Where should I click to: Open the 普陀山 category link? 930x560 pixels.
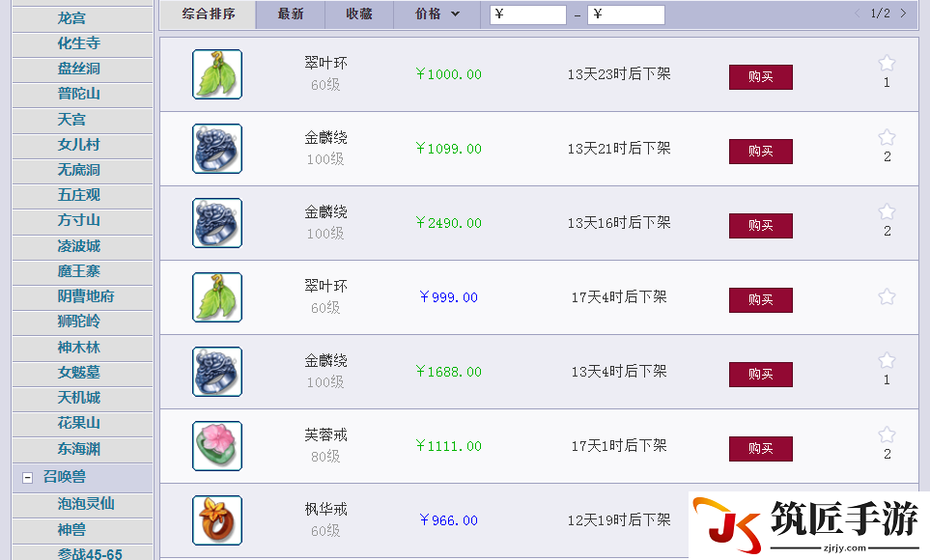pyautogui.click(x=79, y=94)
